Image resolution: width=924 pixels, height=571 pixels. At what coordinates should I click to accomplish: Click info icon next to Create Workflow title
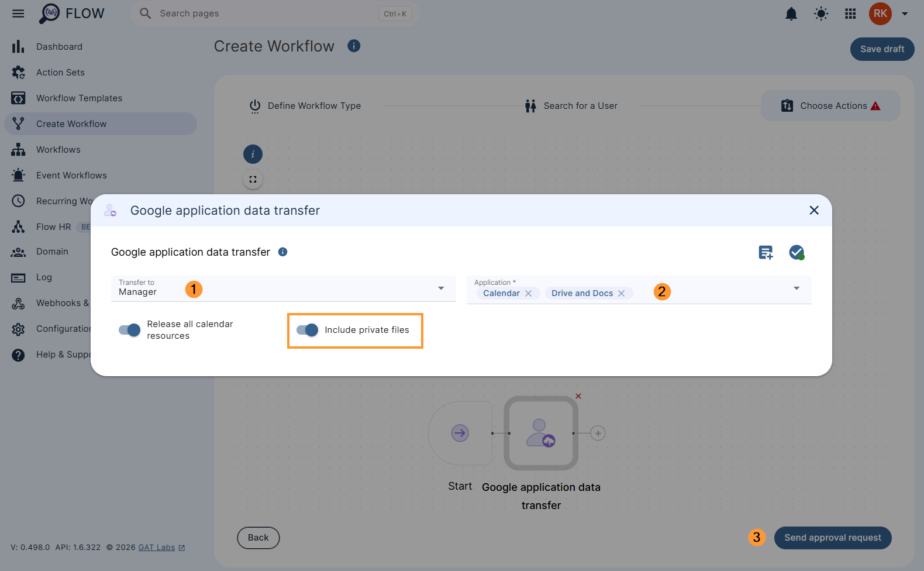[354, 46]
